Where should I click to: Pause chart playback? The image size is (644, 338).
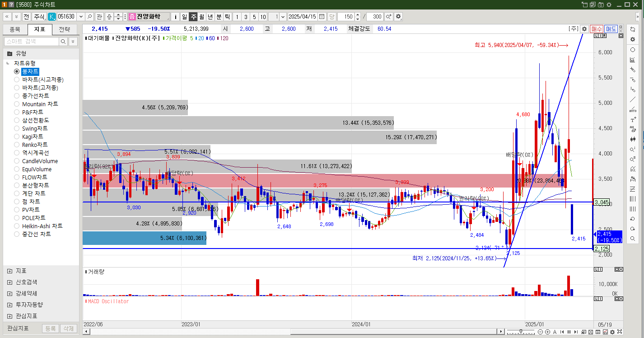pyautogui.click(x=569, y=332)
